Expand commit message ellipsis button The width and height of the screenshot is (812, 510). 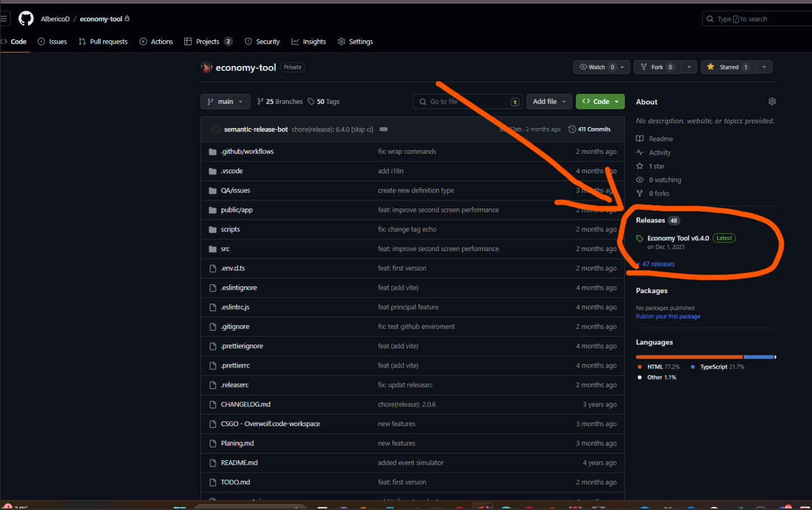pyautogui.click(x=383, y=129)
